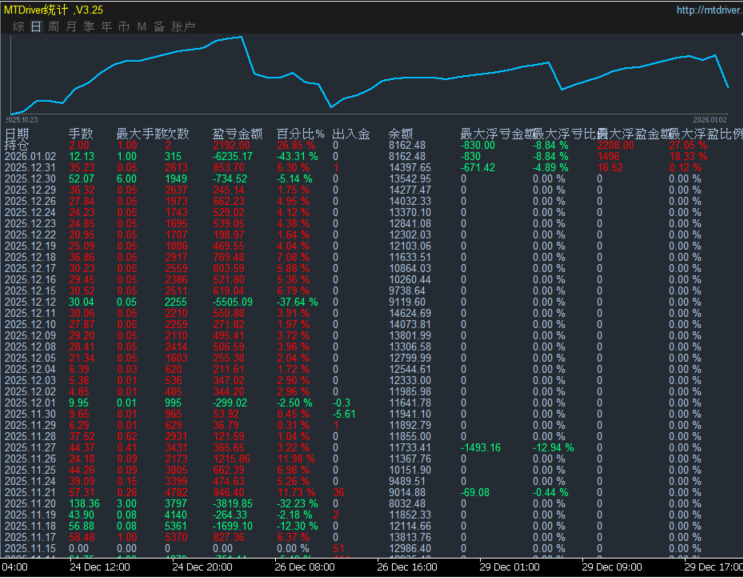
Task: Switch to the 月 monthly tab
Action: pos(71,27)
